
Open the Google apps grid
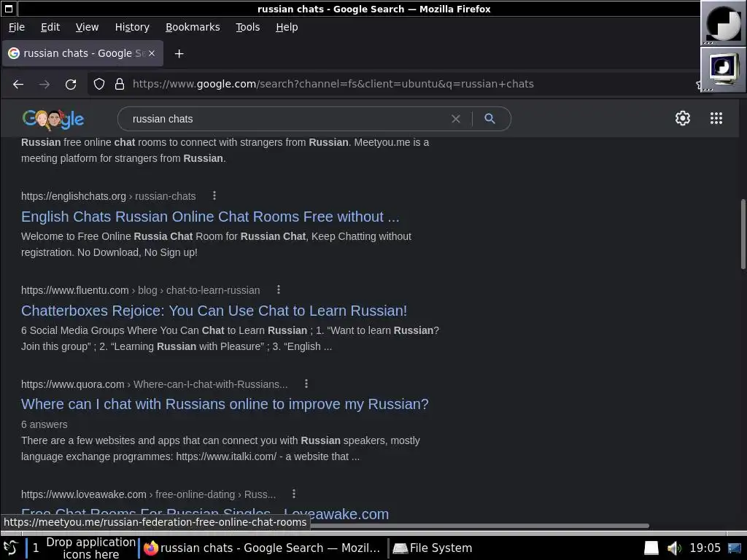pyautogui.click(x=716, y=118)
